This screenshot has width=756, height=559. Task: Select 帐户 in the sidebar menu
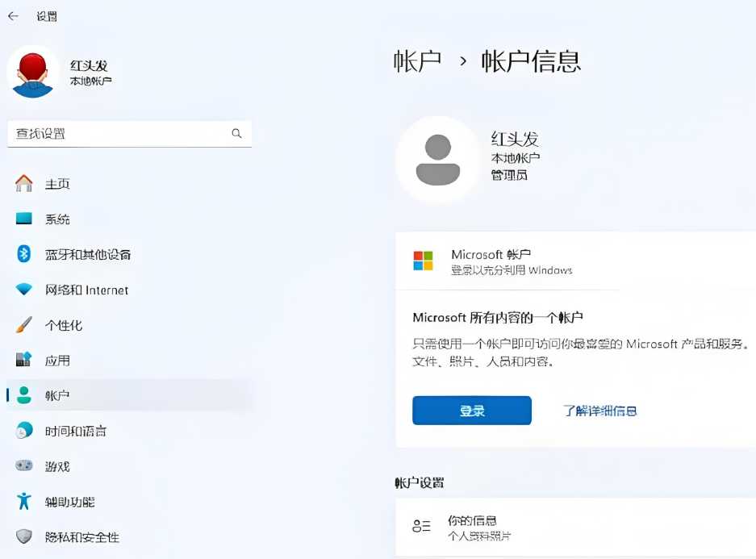pyautogui.click(x=56, y=395)
